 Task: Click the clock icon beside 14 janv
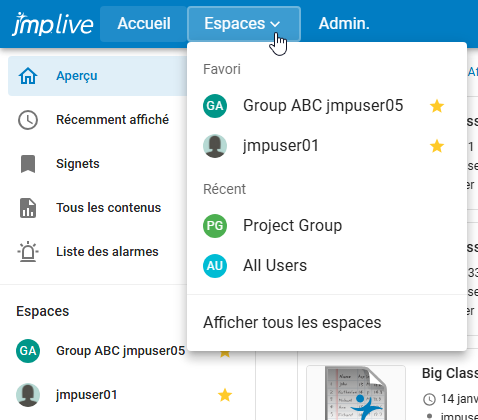pyautogui.click(x=429, y=399)
